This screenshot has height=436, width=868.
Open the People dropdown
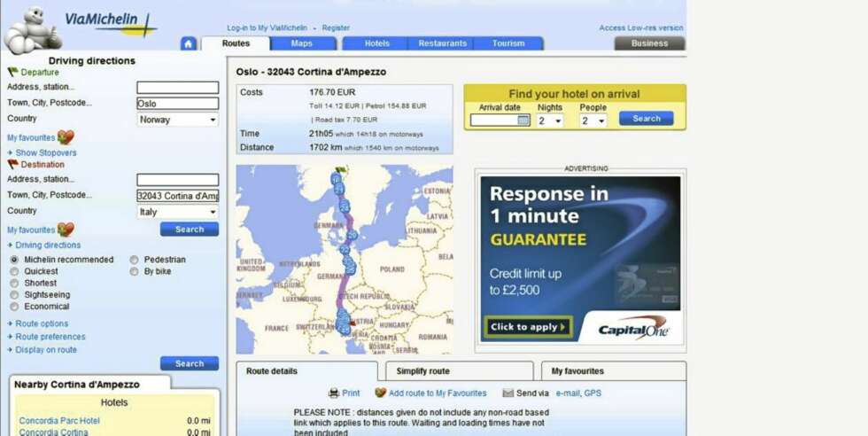pos(593,121)
